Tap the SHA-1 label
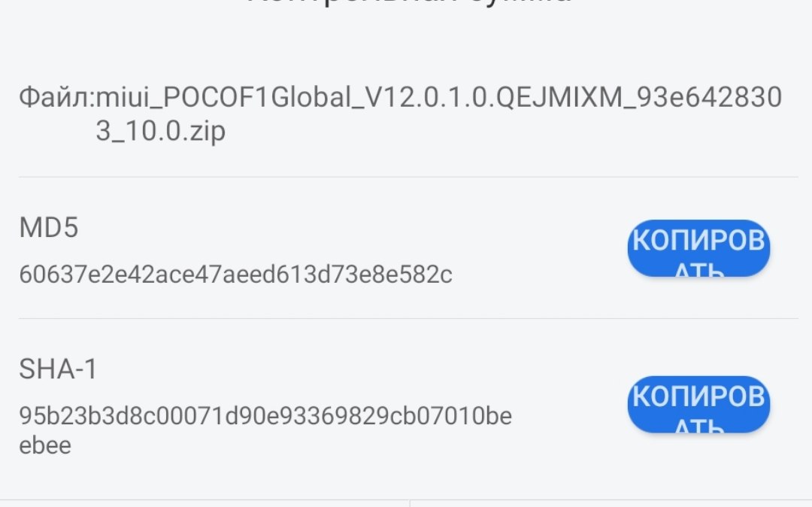This screenshot has height=507, width=812. 58,369
